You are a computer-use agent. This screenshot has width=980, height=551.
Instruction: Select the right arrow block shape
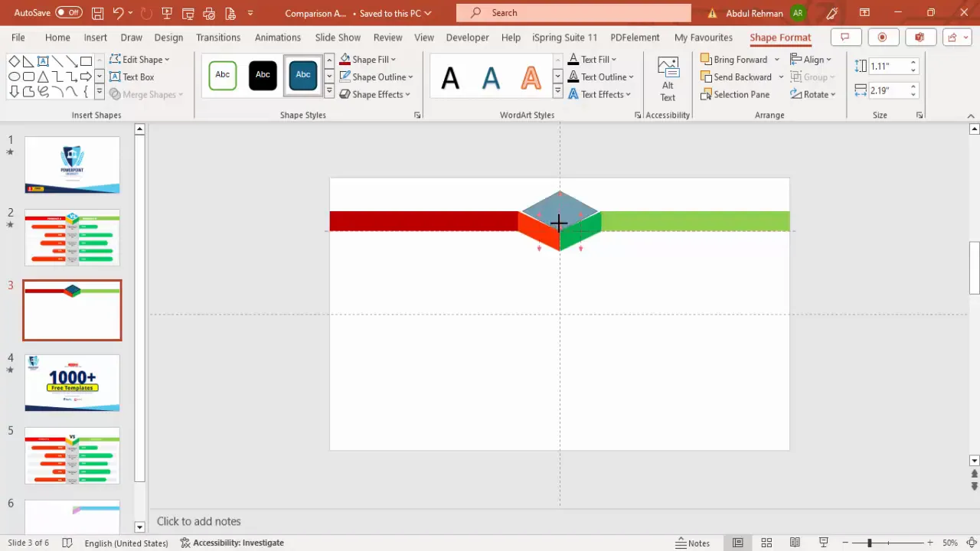(x=87, y=77)
